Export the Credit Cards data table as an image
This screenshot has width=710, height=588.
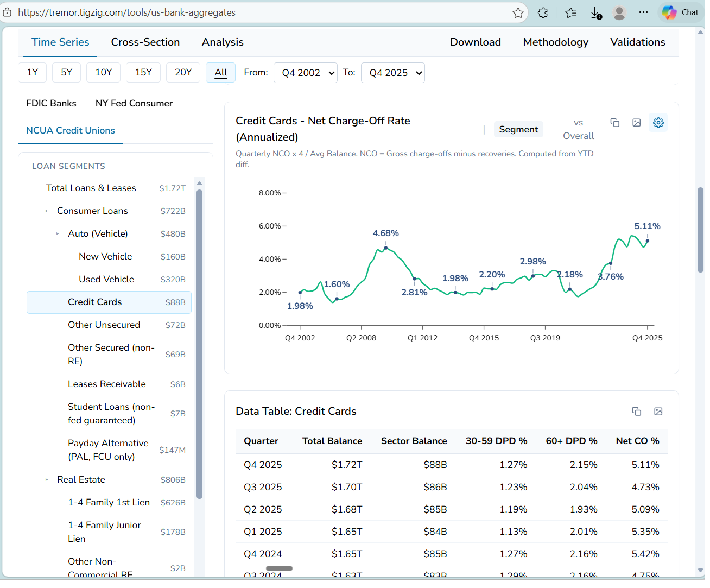pyautogui.click(x=658, y=412)
